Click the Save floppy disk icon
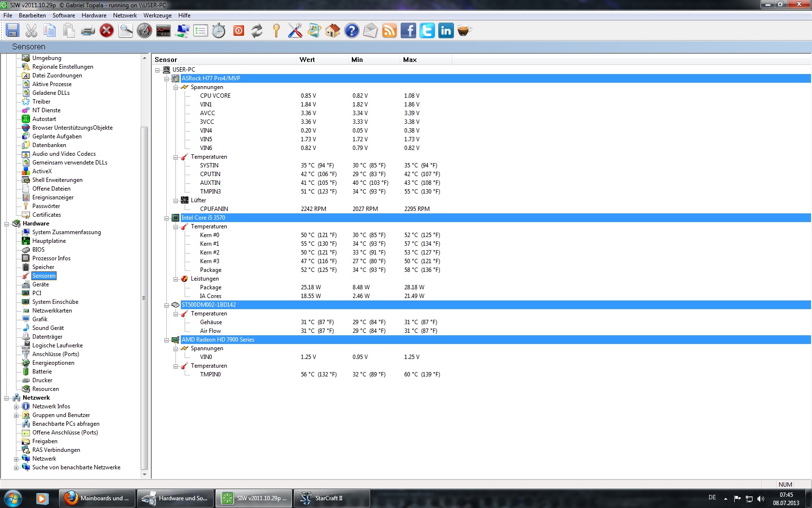The image size is (812, 508). [x=13, y=30]
